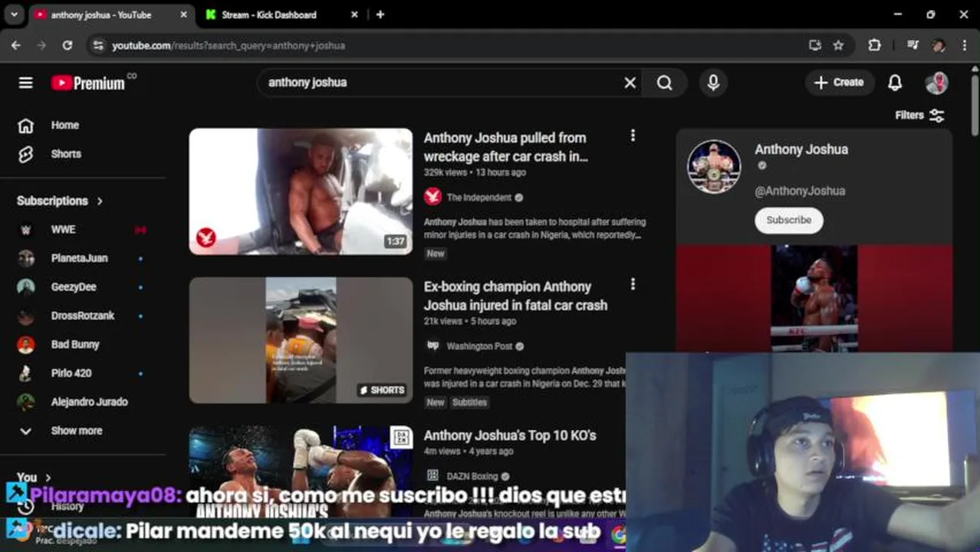The height and width of the screenshot is (552, 980).
Task: Open the You section
Action: pos(35,477)
